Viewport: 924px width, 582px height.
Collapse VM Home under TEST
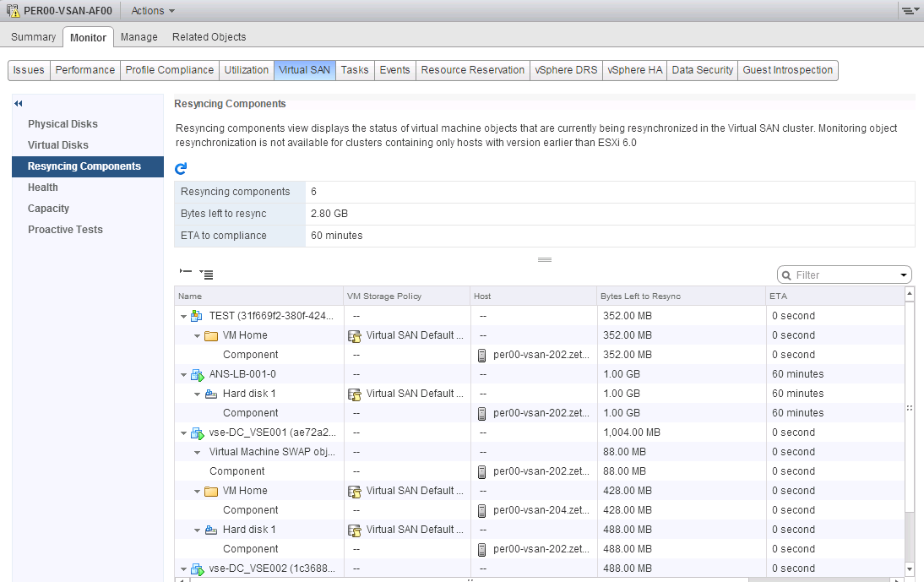(198, 336)
